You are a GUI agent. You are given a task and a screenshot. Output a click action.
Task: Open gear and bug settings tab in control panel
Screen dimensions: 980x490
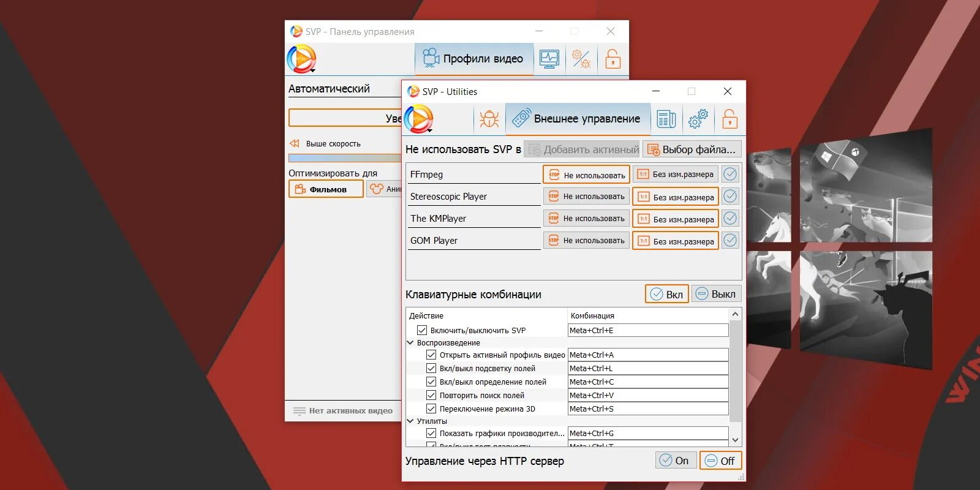[581, 59]
